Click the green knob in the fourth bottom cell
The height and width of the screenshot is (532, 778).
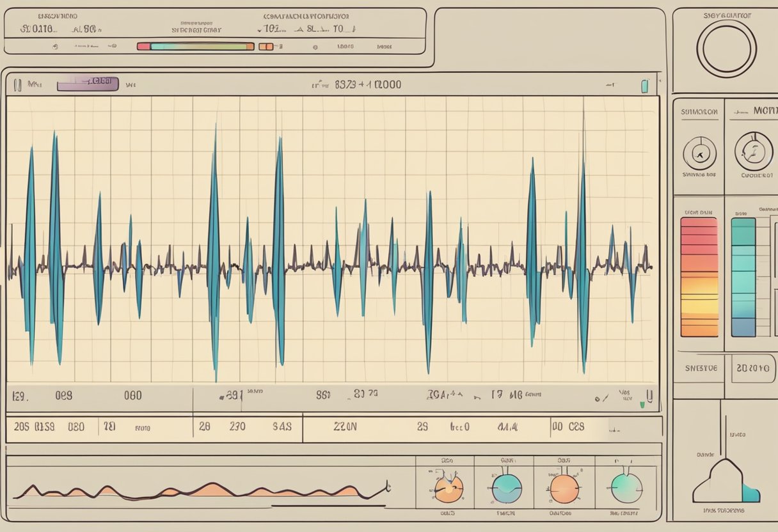tap(626, 489)
